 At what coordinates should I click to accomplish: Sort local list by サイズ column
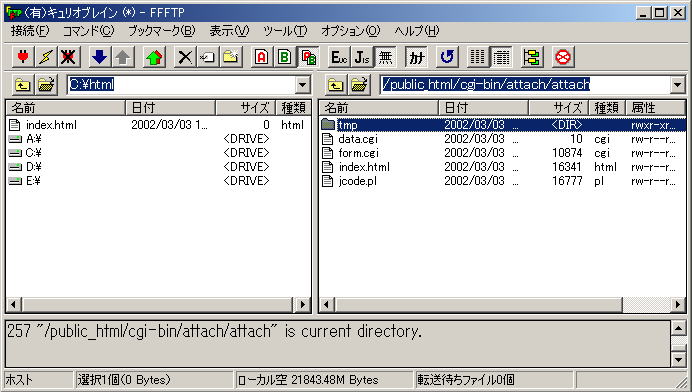coord(246,107)
